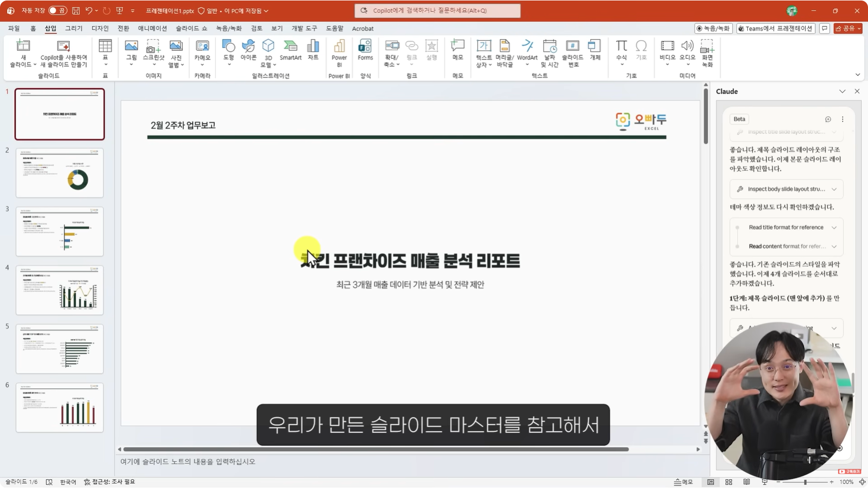Open the File (파일) tab

[14, 28]
